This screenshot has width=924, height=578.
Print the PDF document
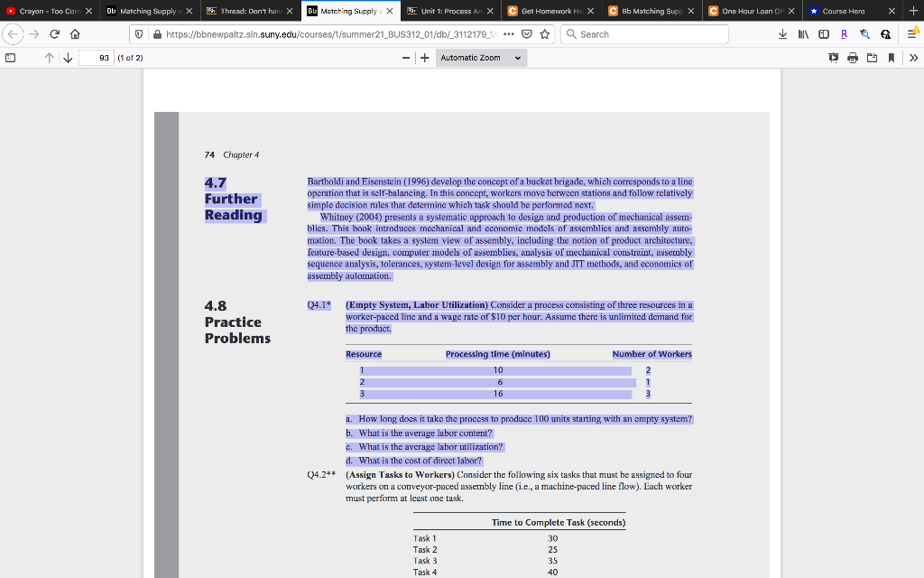(853, 58)
